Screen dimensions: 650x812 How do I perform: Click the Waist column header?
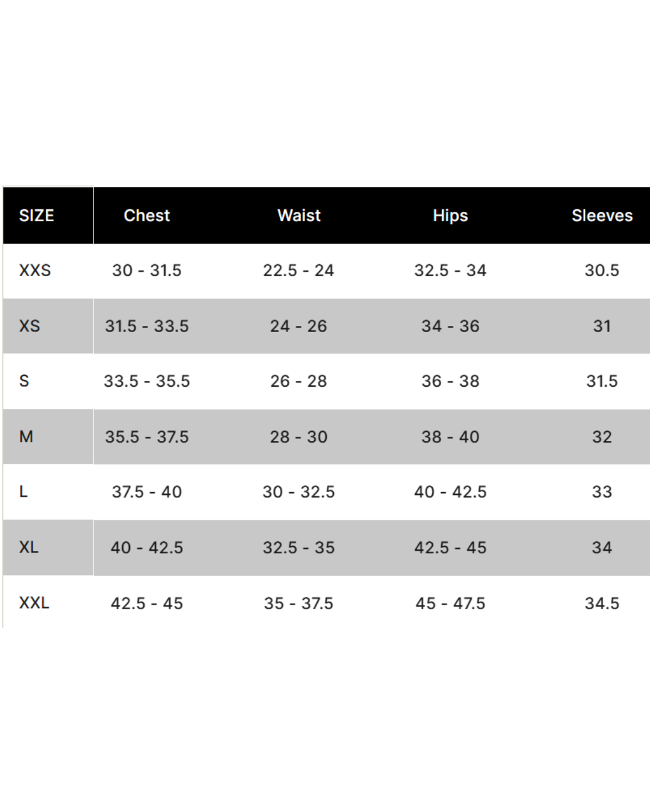299,215
